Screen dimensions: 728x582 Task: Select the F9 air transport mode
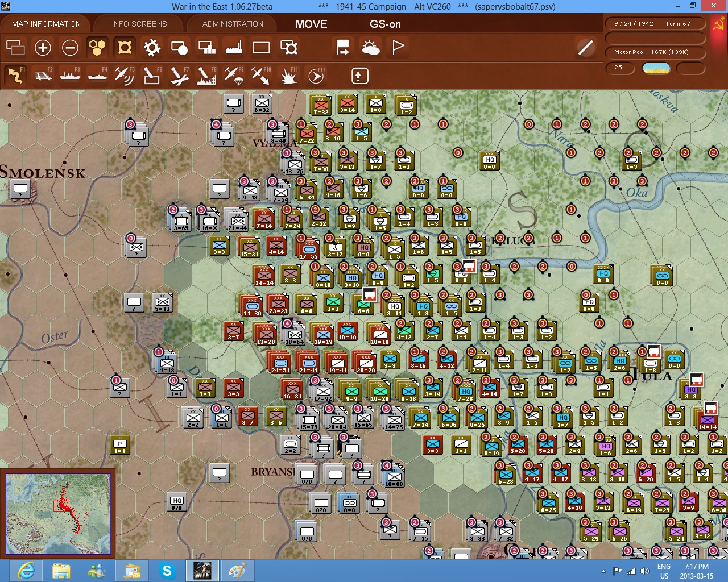coord(234,76)
